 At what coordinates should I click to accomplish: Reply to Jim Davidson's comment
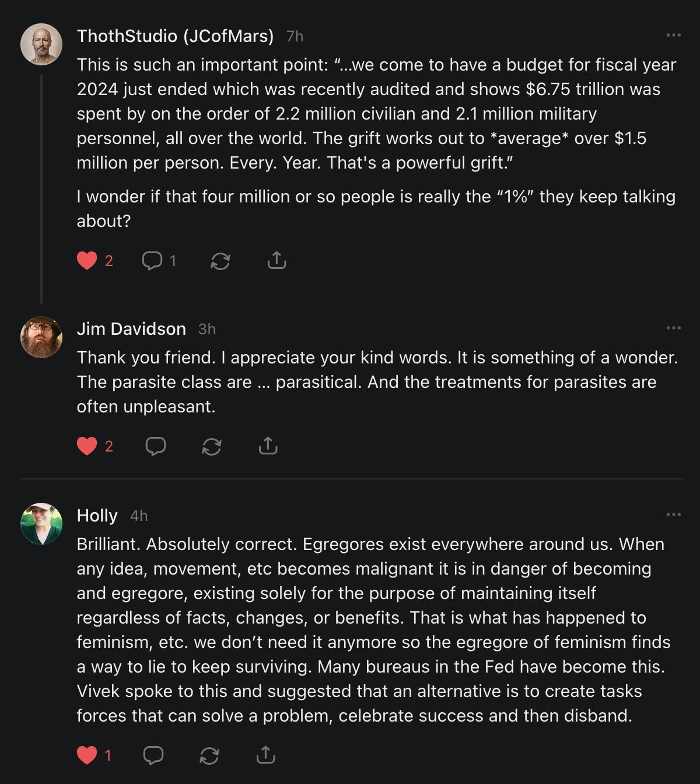coord(155,446)
